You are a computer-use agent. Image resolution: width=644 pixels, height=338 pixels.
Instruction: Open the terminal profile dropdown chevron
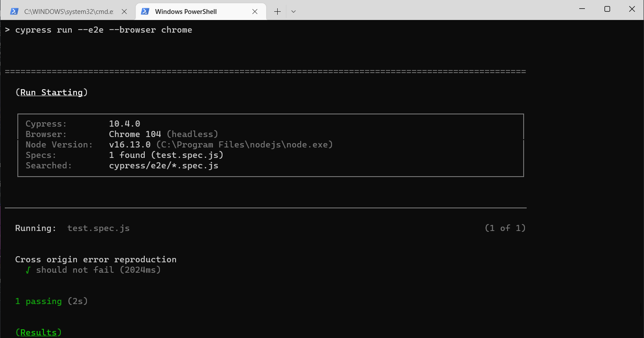(x=293, y=11)
